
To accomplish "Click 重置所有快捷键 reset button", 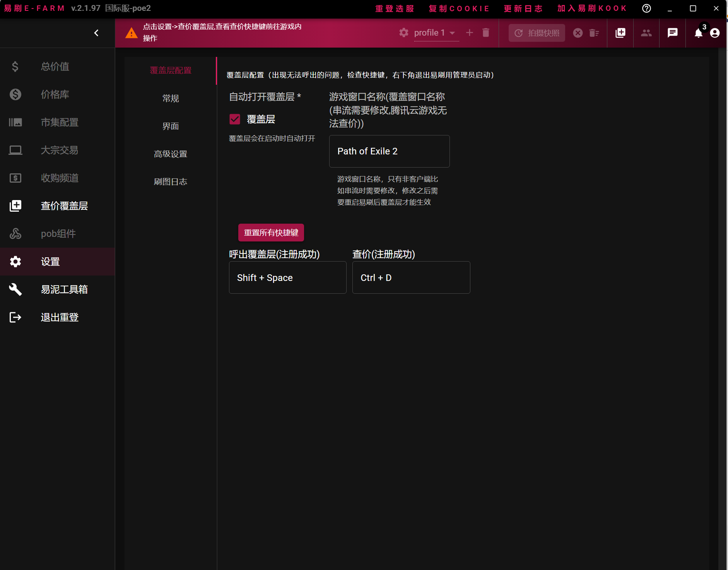I will tap(271, 233).
